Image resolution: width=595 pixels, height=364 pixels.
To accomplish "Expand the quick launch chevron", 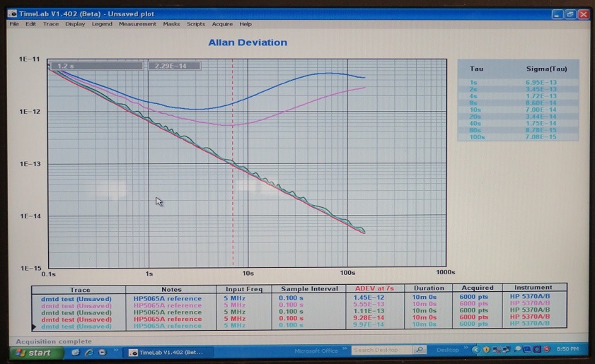I will click(116, 350).
